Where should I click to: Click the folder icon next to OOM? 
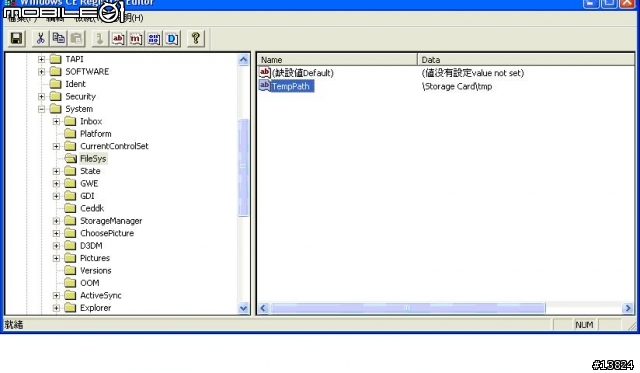pyautogui.click(x=70, y=283)
